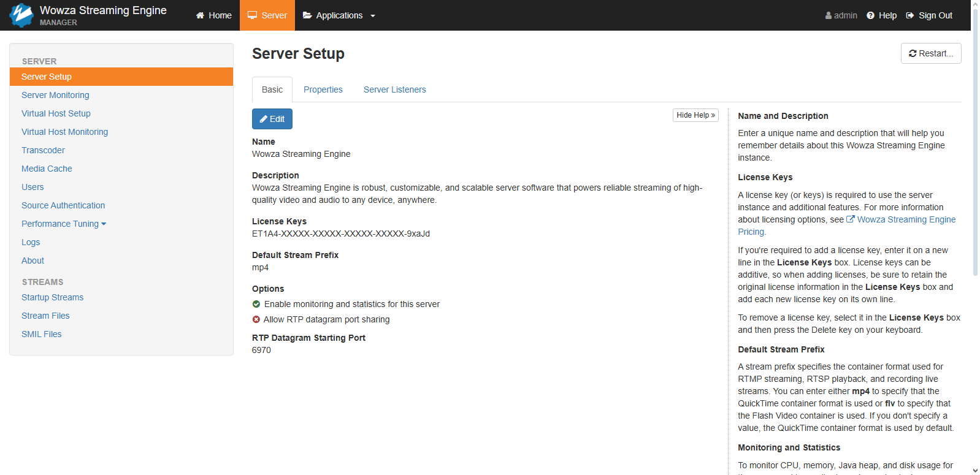Expand the Performance Tuning submenu
The height and width of the screenshot is (475, 980).
(x=64, y=224)
